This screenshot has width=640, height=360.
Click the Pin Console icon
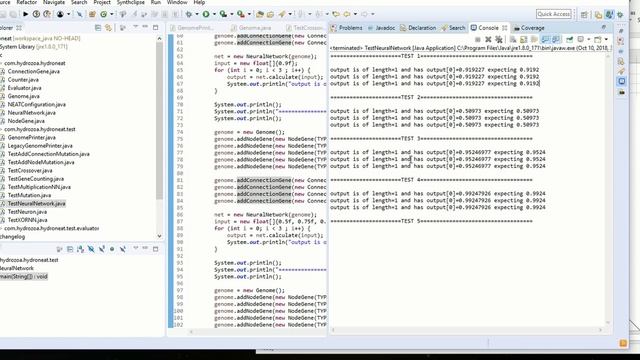coord(569,40)
